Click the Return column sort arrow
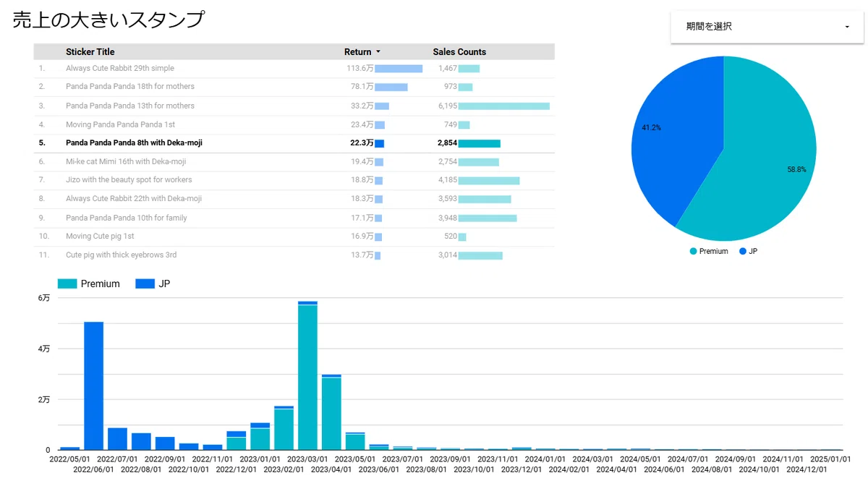Screen dimensions: 868x481 coord(378,52)
